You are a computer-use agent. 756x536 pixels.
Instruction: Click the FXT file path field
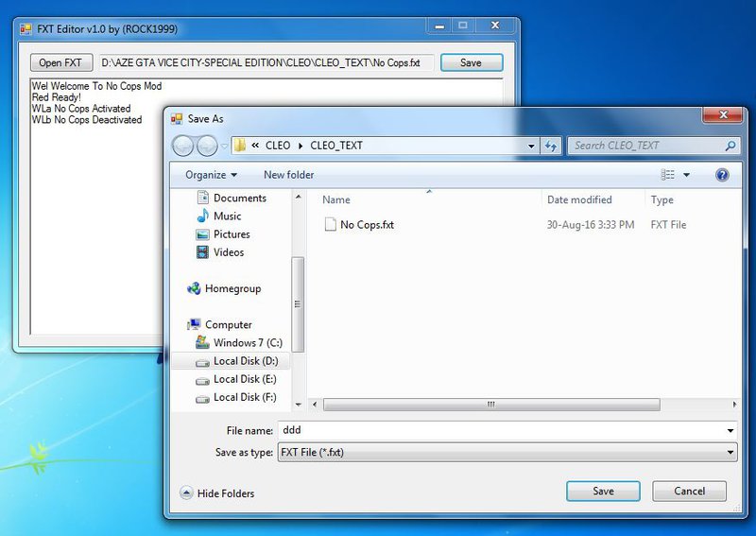[266, 62]
